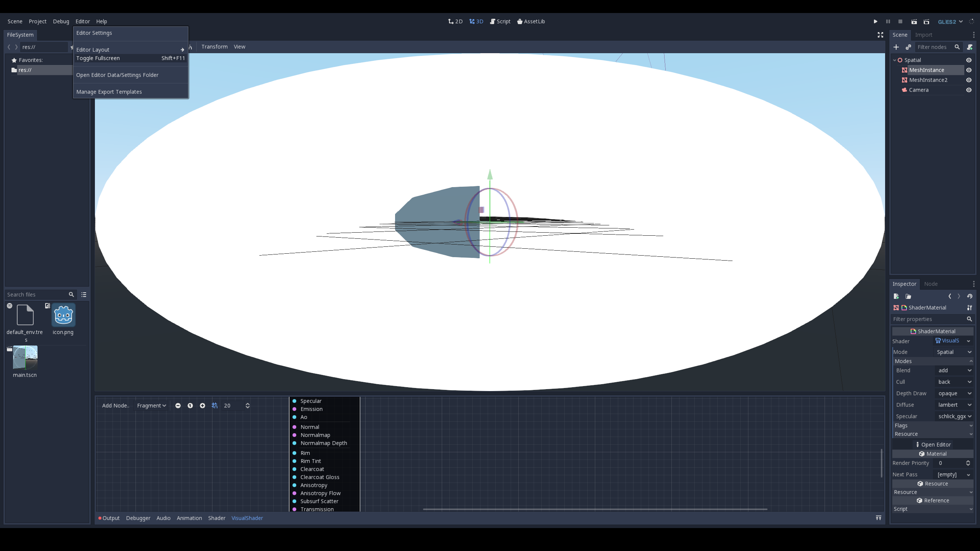Screen dimensions: 980x551
Task: Create a new resource in Inspector
Action: [x=896, y=296]
